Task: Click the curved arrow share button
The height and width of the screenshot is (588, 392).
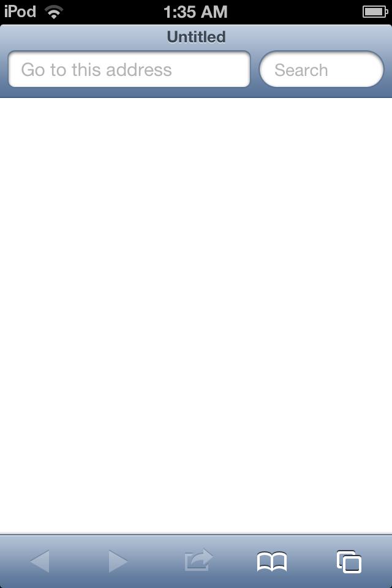Action: point(198,560)
